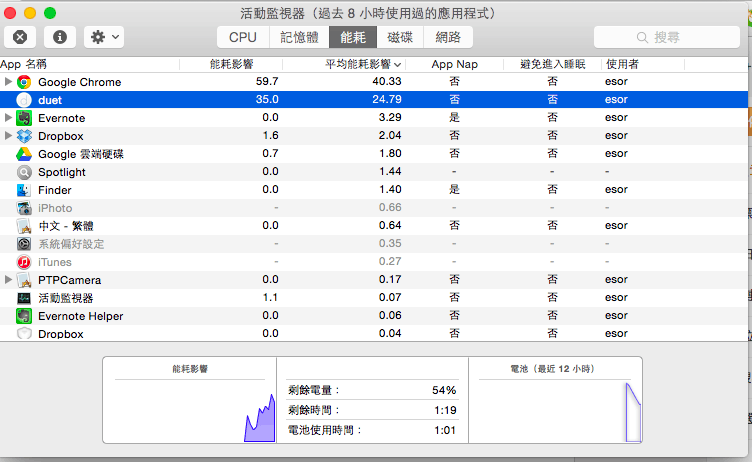Image resolution: width=752 pixels, height=462 pixels.
Task: Sort by 平均能耗影響 column header
Action: [x=362, y=64]
